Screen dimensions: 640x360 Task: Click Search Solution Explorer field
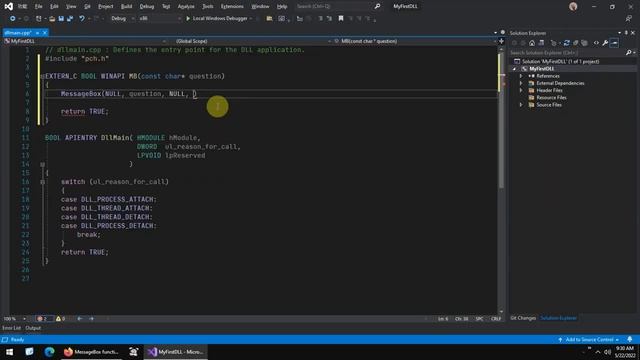tap(567, 53)
